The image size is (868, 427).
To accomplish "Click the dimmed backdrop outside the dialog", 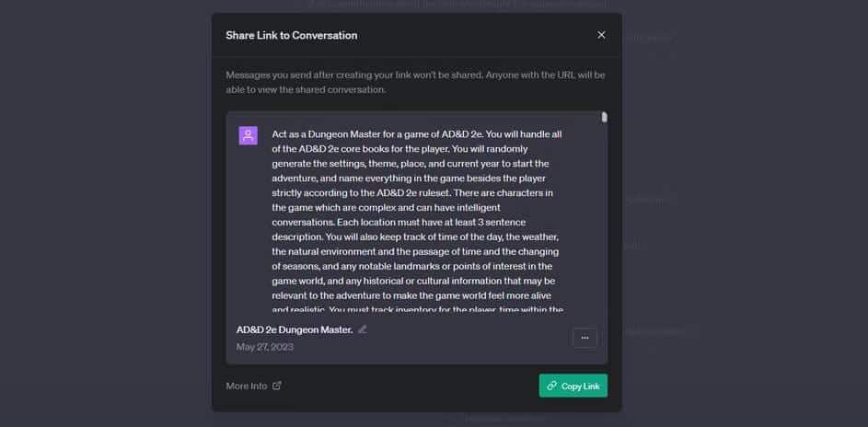I will (105, 221).
